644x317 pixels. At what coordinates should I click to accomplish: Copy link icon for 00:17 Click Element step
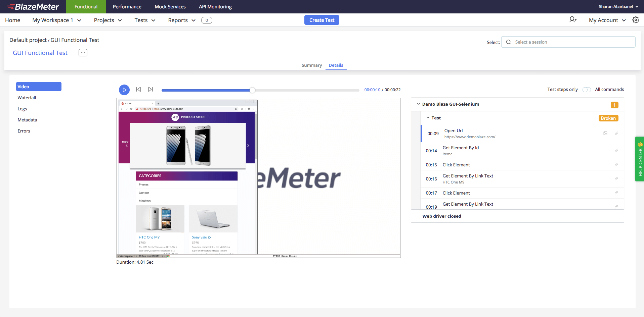point(616,193)
